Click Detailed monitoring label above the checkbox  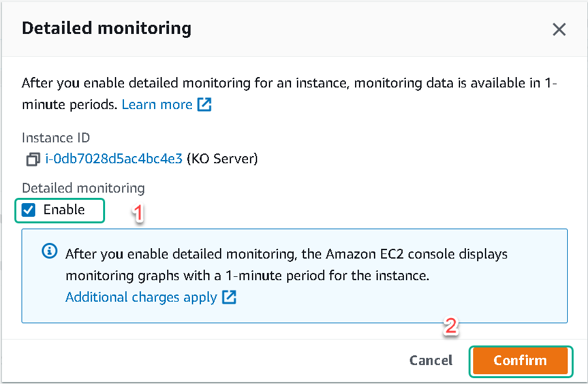click(84, 187)
